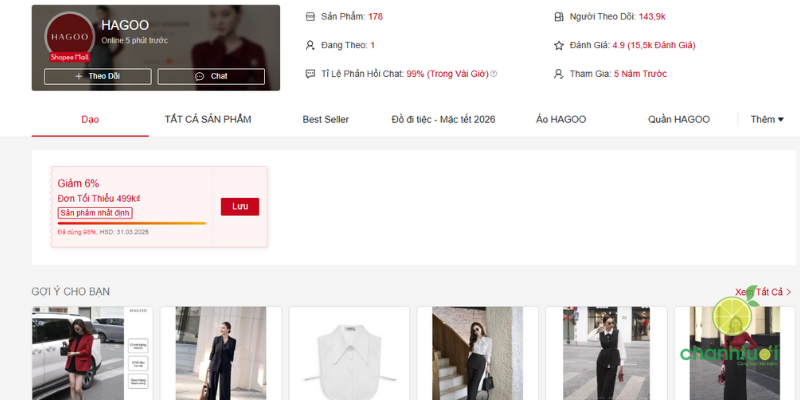Click the Shopee Mall badge
Image resolution: width=800 pixels, height=400 pixels.
tap(70, 57)
